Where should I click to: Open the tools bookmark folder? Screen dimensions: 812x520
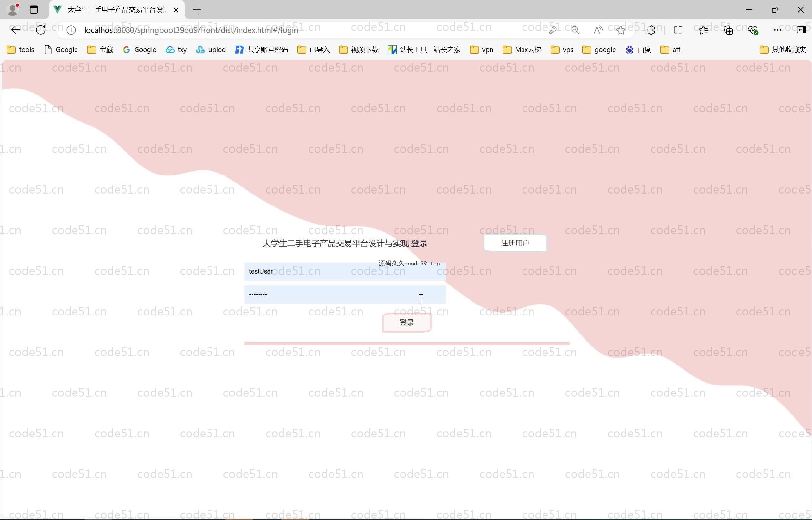[21, 50]
